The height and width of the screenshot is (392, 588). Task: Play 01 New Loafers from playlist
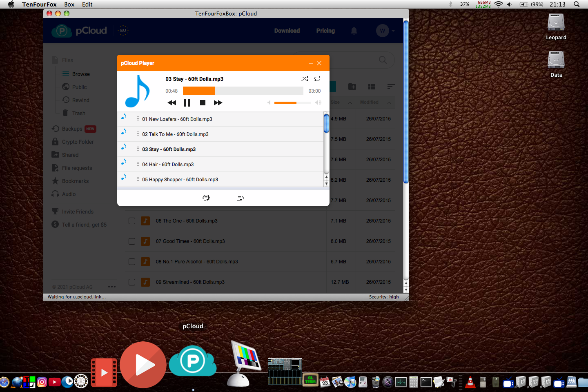[x=220, y=119]
